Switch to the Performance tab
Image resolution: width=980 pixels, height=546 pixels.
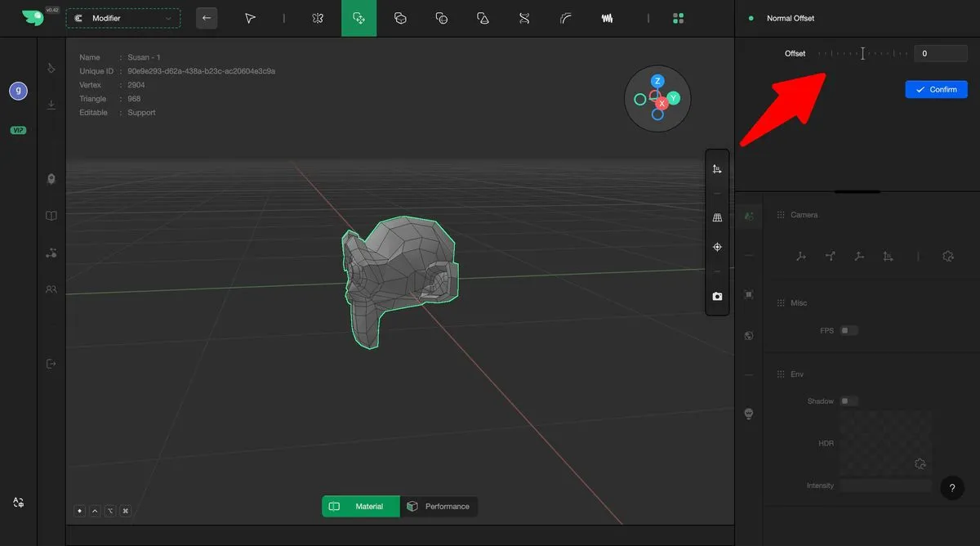point(439,507)
